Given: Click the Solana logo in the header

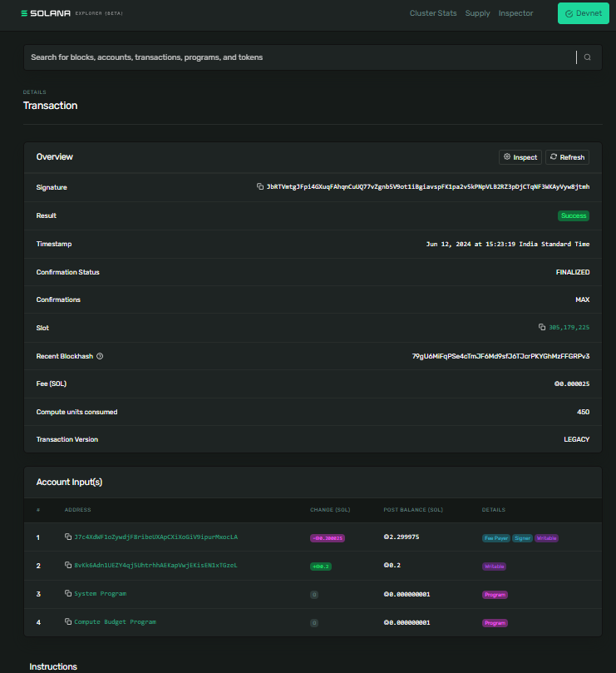Looking at the screenshot, I should point(46,13).
